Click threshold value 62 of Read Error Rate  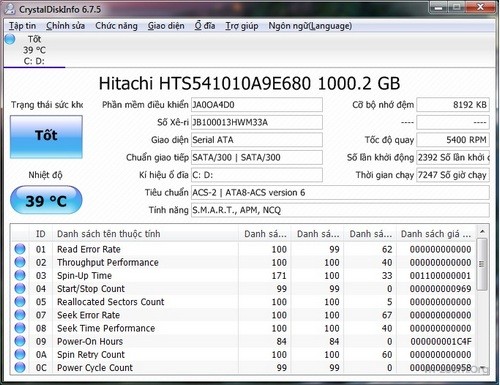click(x=387, y=249)
